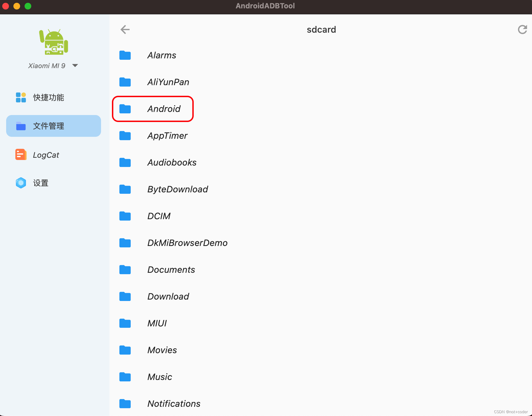The height and width of the screenshot is (416, 532).
Task: Open the Movies folder name
Action: tap(162, 350)
